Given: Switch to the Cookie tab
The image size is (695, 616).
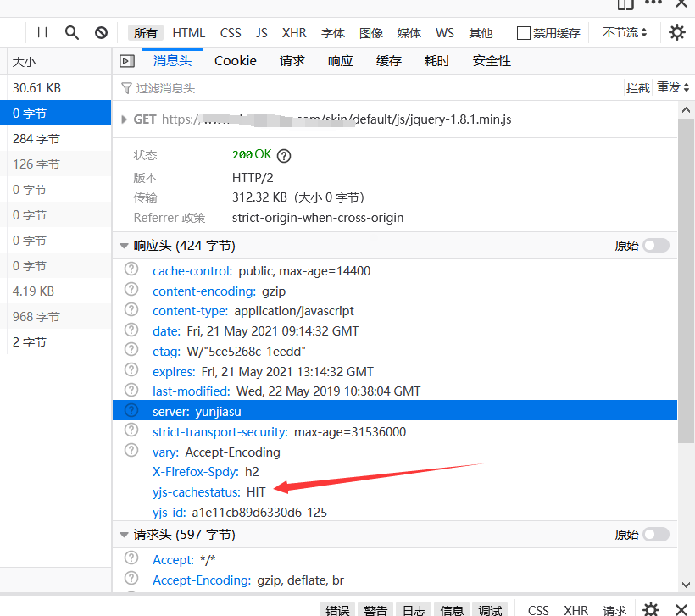Looking at the screenshot, I should coord(235,61).
